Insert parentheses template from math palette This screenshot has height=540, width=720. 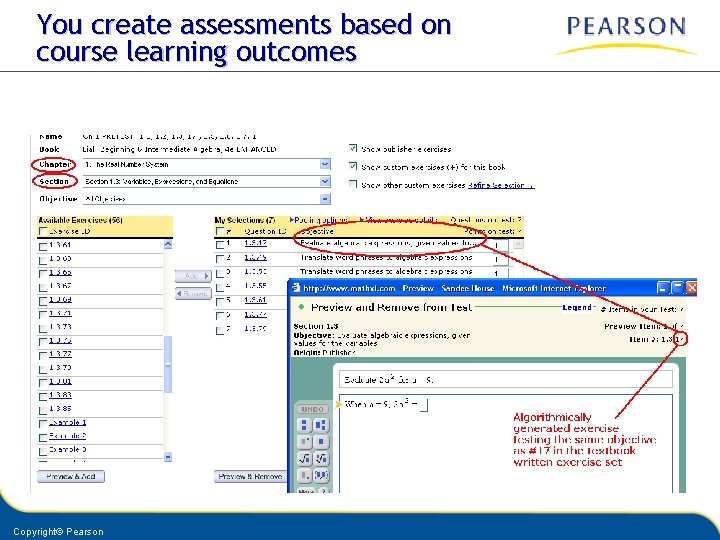(321, 475)
